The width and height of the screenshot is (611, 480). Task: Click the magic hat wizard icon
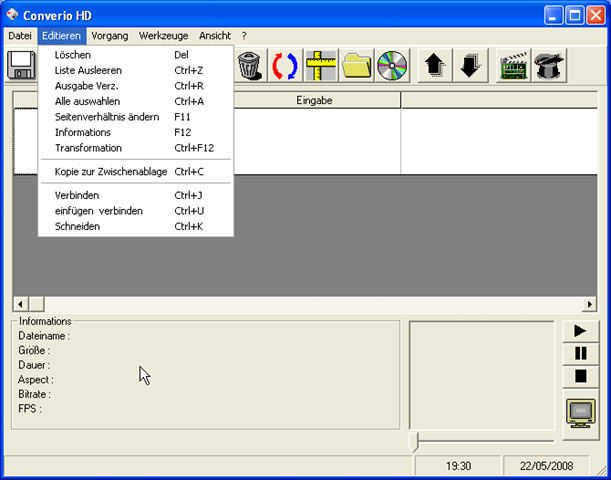pyautogui.click(x=549, y=65)
